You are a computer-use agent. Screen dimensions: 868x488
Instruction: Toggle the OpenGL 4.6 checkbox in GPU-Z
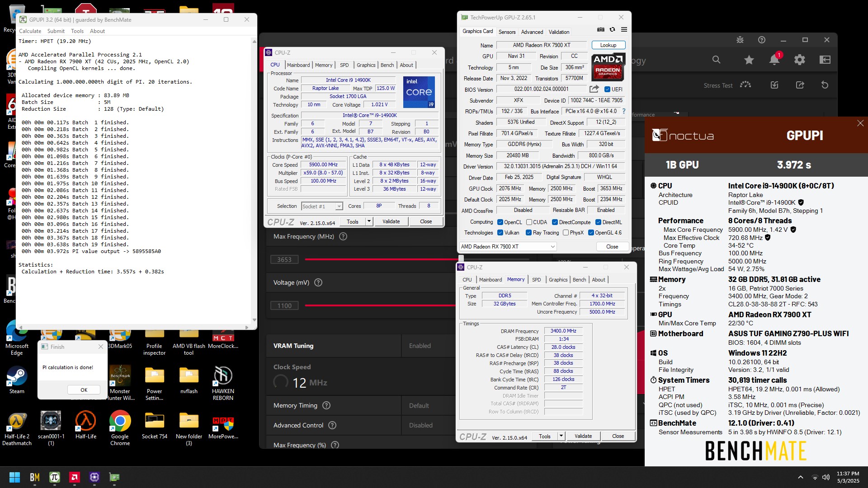pyautogui.click(x=591, y=233)
